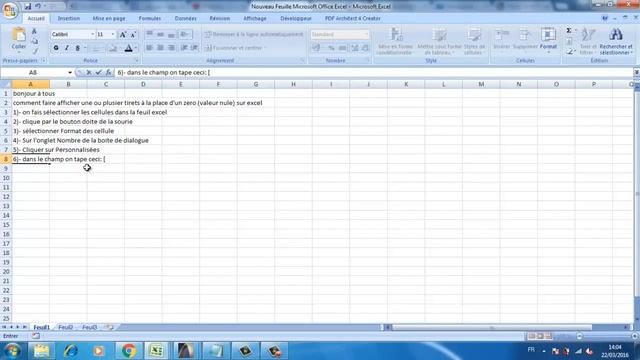Switch to the Formules tab
The image size is (640, 360).
point(150,18)
